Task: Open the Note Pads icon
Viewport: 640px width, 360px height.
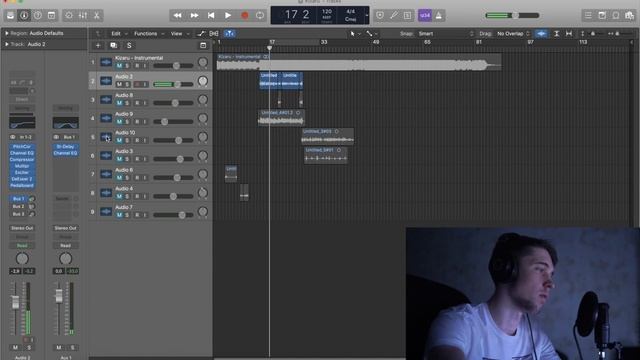Action: [602, 16]
